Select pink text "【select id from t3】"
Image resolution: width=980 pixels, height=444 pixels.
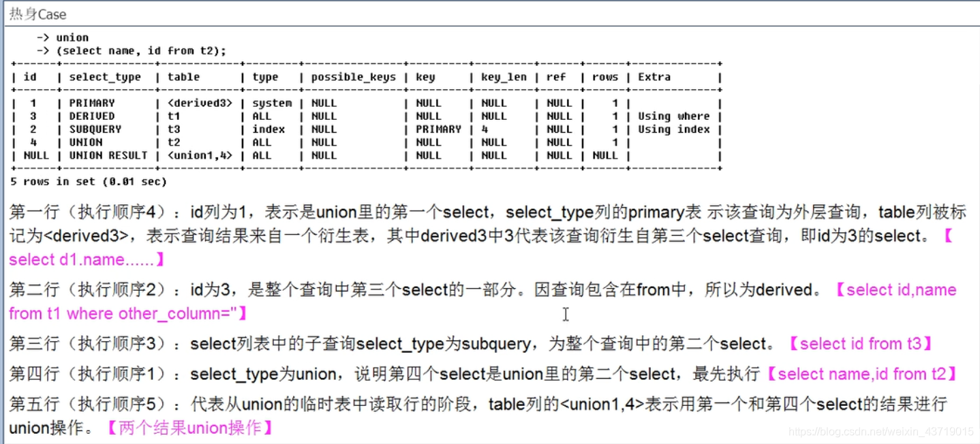[861, 344]
